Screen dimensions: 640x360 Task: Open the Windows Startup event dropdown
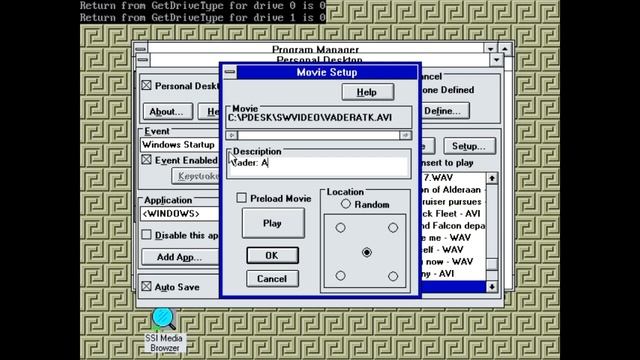[x=180, y=145]
